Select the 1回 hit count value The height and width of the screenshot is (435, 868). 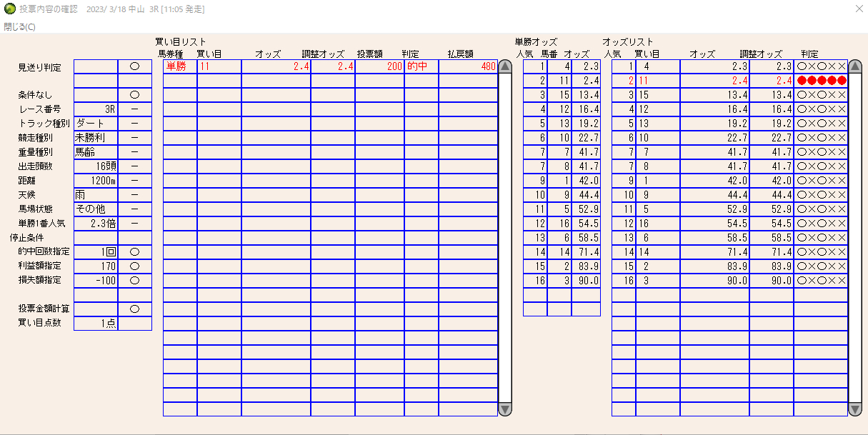96,252
